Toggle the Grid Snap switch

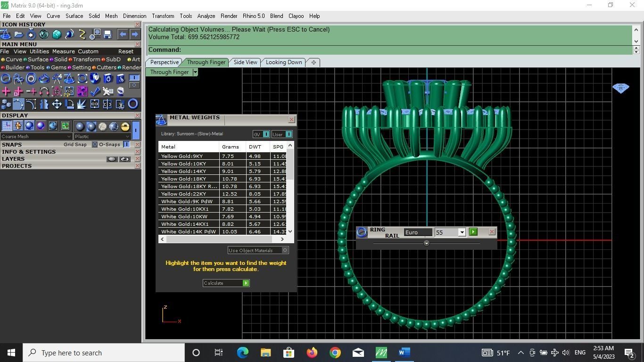(x=94, y=144)
